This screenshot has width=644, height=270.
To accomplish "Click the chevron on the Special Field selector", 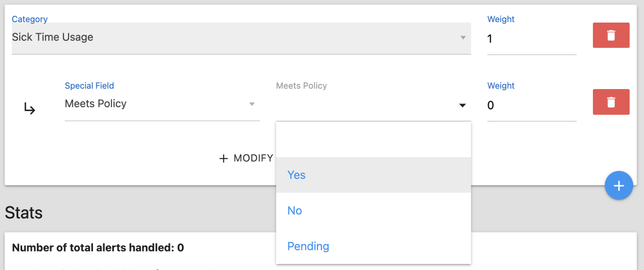I will coord(252,104).
